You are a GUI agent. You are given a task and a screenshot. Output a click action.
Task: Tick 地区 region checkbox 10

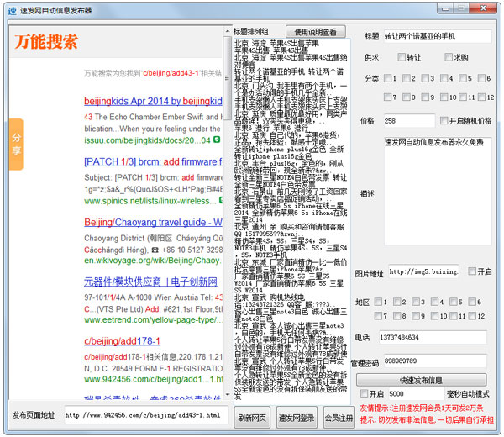[x=435, y=316]
